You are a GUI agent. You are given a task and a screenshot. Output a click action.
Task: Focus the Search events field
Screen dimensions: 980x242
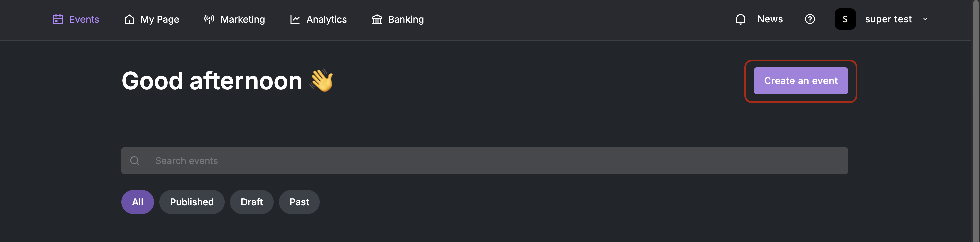click(484, 161)
